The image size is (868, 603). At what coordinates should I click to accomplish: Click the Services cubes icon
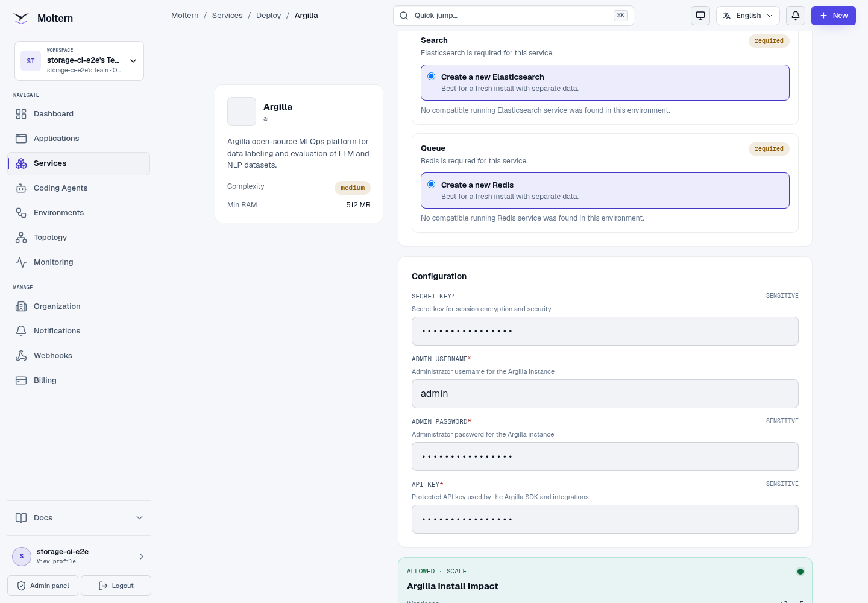point(21,163)
